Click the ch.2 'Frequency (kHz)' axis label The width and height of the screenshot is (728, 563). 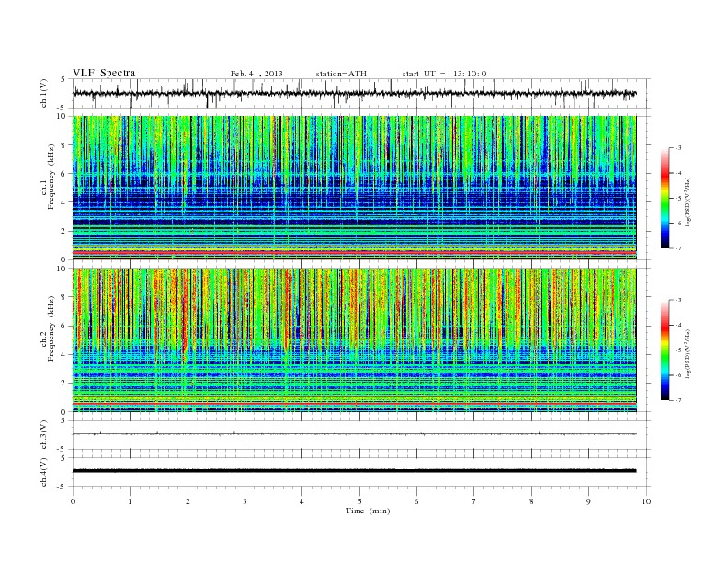coord(51,328)
